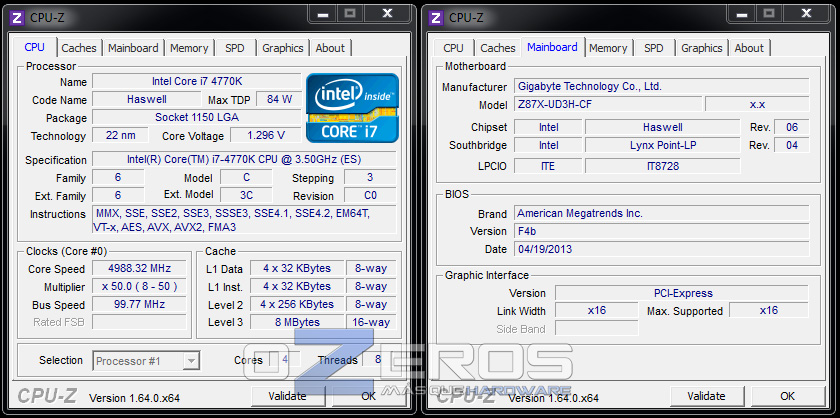Select the Mainboard tab in the right window
The height and width of the screenshot is (418, 840).
[x=552, y=47]
